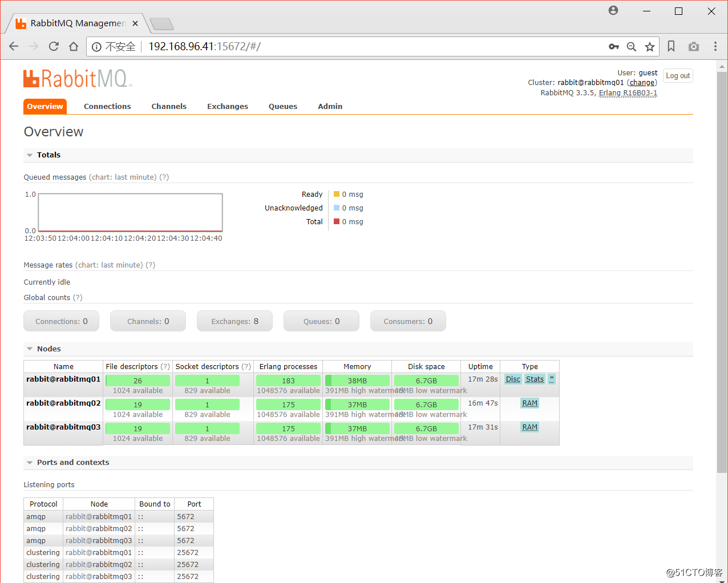
Task: Click the Connections: 0 count button
Action: [x=62, y=321]
